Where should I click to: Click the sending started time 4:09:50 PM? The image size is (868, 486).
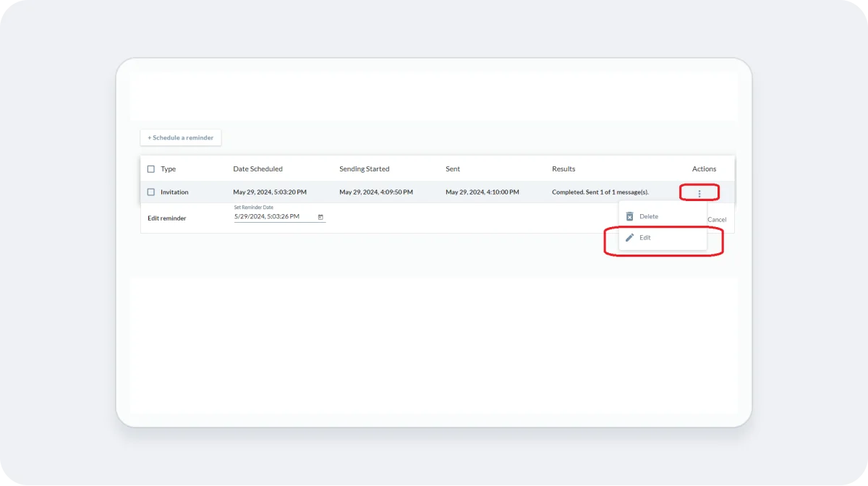(376, 192)
